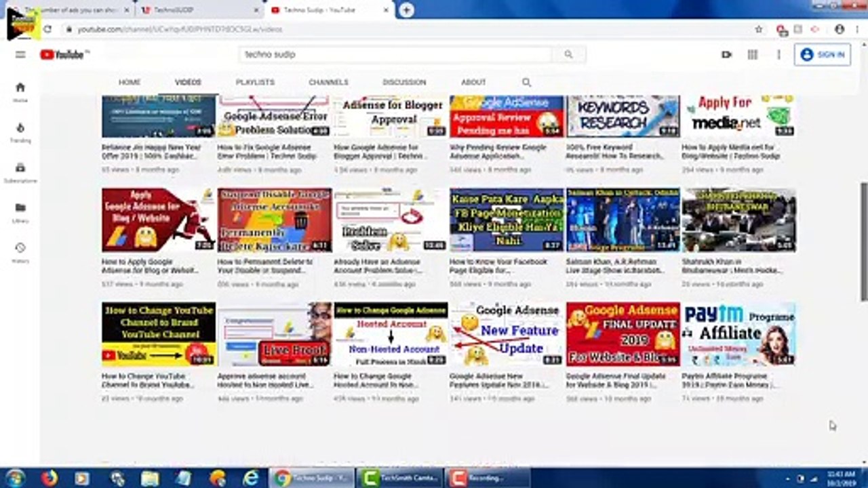Open How to Change YouTube Channel thumbnail

(x=159, y=334)
